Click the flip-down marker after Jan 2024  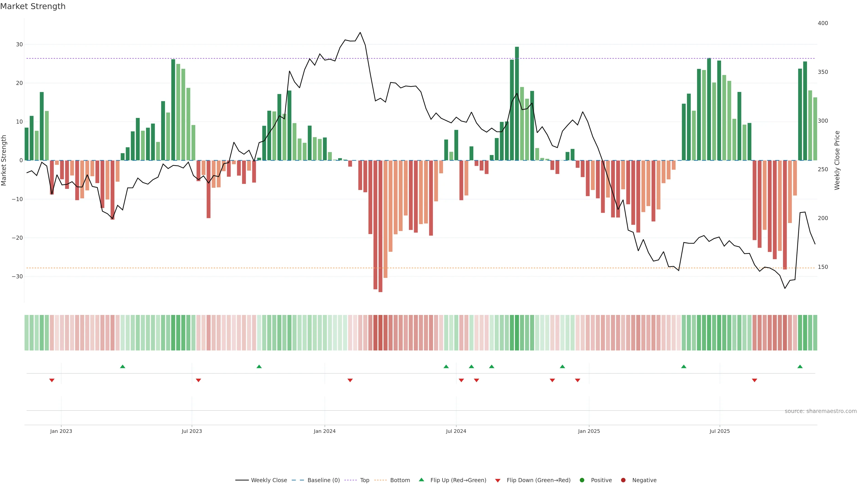pyautogui.click(x=350, y=380)
